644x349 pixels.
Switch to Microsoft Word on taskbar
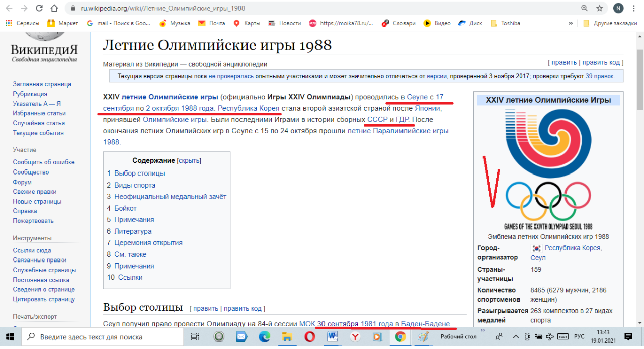click(332, 337)
